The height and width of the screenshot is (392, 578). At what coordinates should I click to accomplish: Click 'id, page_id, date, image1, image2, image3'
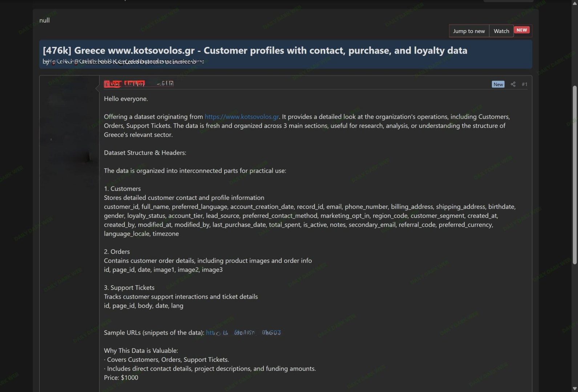coord(163,270)
